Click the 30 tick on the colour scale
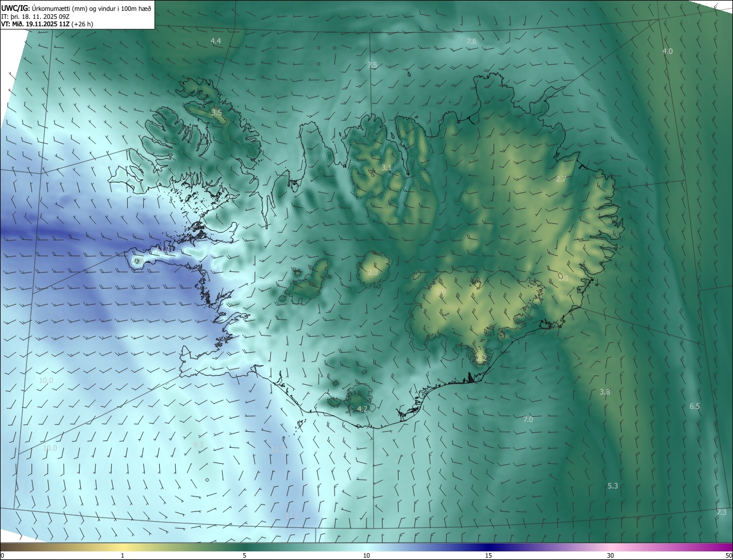The height and width of the screenshot is (560, 733). tap(610, 555)
